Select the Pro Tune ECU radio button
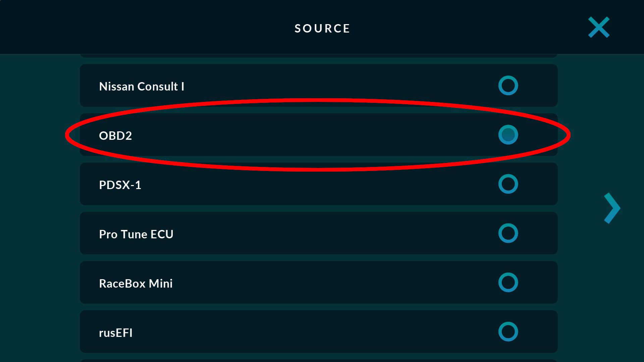Image resolution: width=644 pixels, height=362 pixels. click(508, 233)
